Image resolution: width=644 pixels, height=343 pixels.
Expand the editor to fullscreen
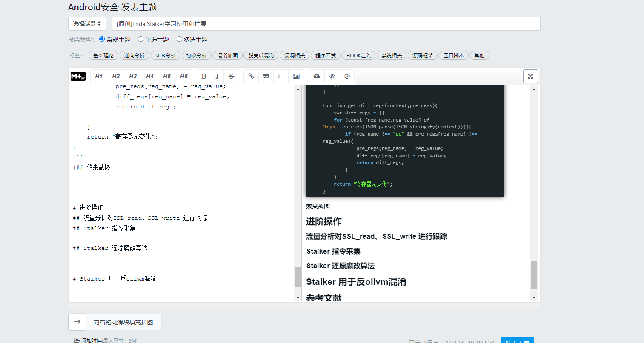pos(530,76)
